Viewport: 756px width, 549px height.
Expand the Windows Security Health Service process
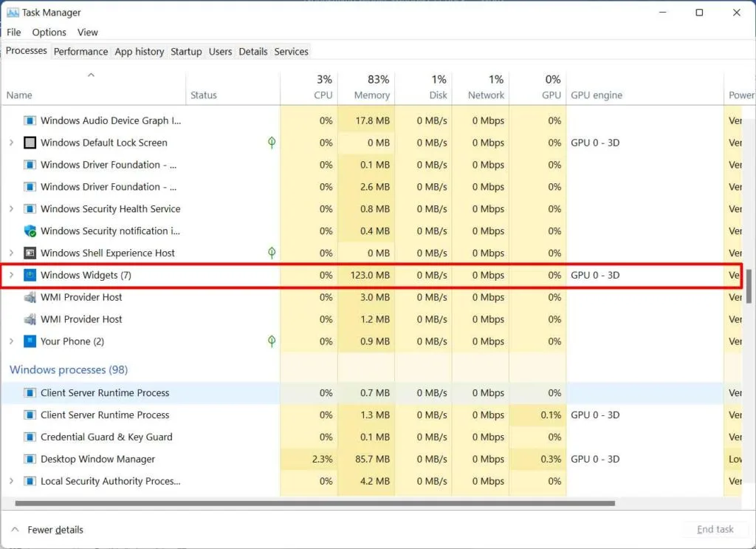coord(12,209)
